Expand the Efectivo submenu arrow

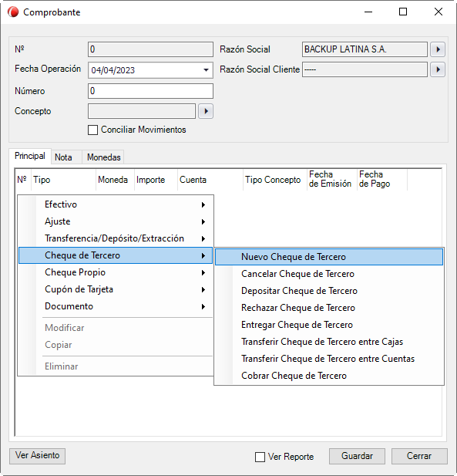[203, 204]
